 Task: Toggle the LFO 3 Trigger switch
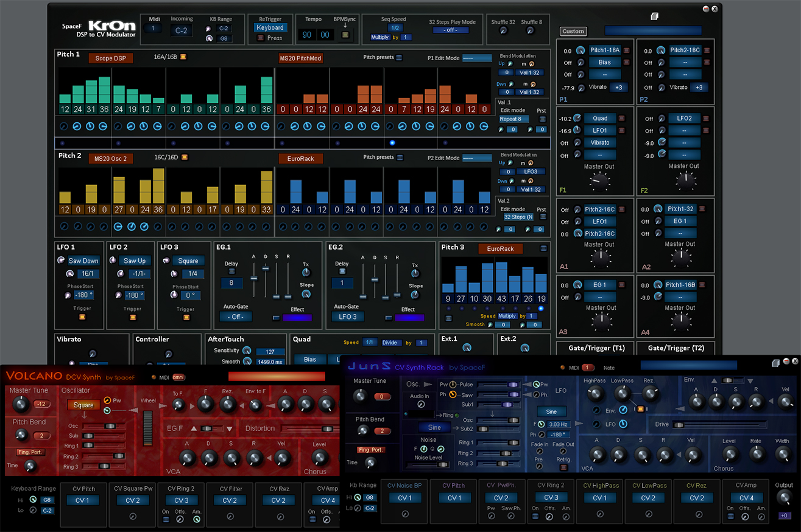186,317
